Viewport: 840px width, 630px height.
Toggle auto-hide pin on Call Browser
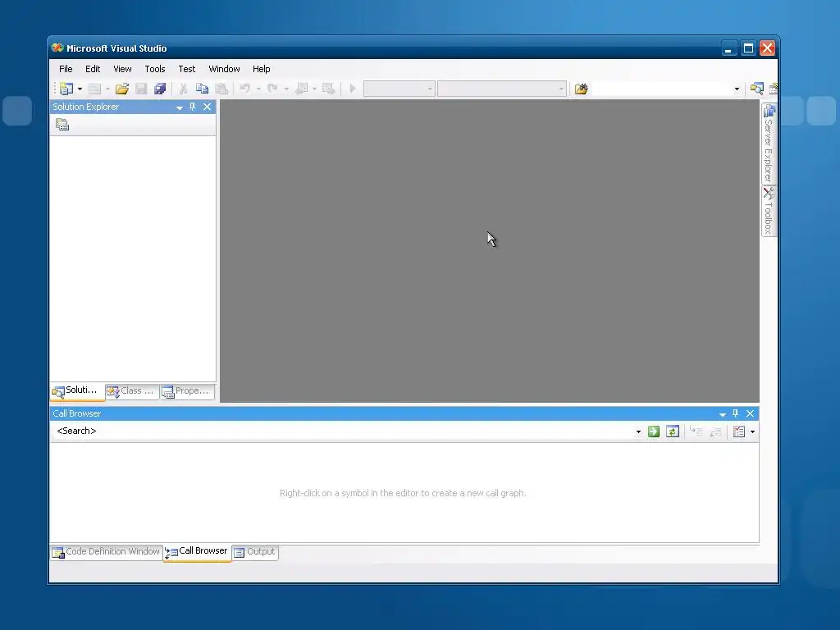click(x=736, y=413)
